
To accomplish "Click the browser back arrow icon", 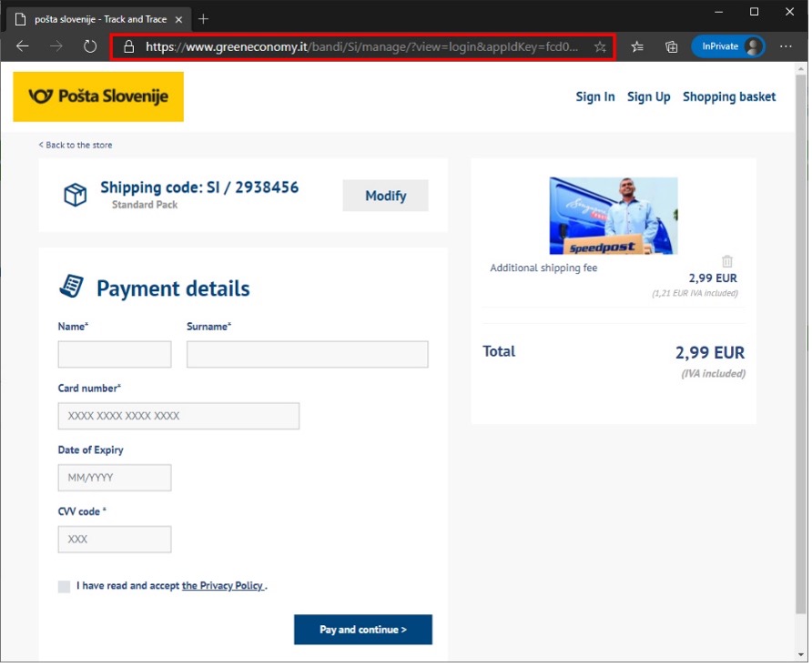I will tap(23, 46).
